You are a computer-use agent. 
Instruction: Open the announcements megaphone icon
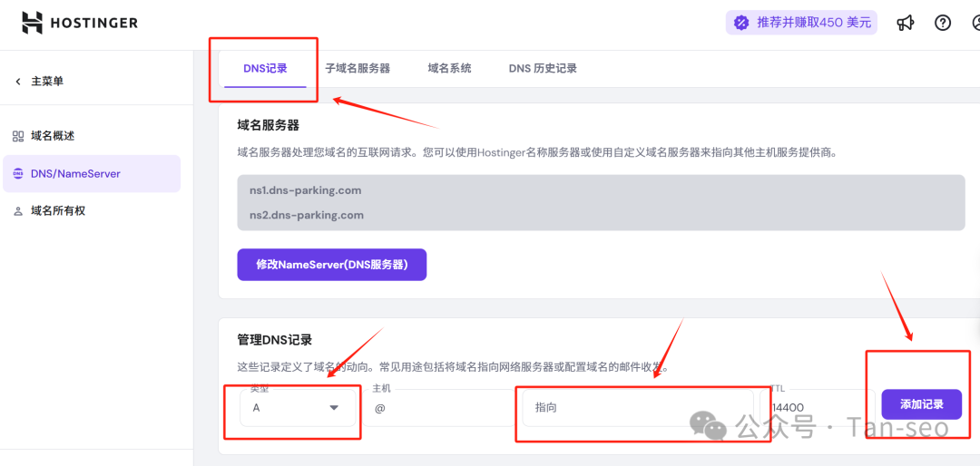905,24
